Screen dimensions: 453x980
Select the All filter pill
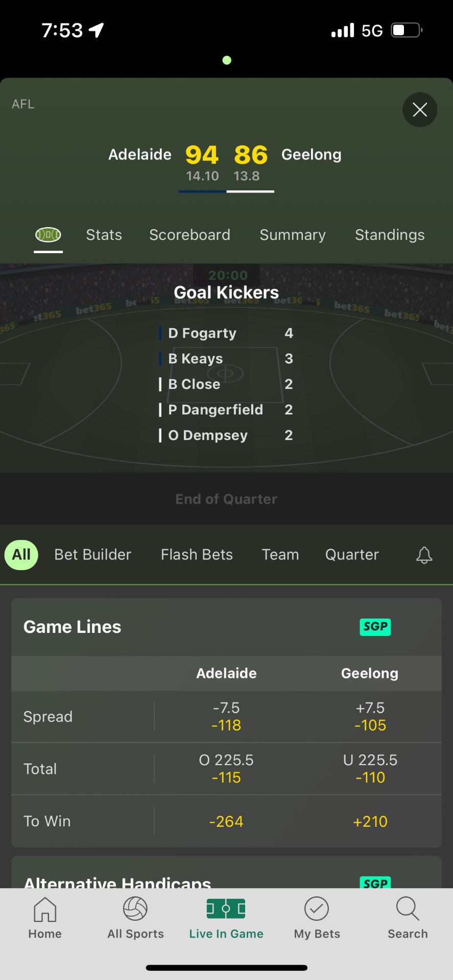click(x=21, y=555)
